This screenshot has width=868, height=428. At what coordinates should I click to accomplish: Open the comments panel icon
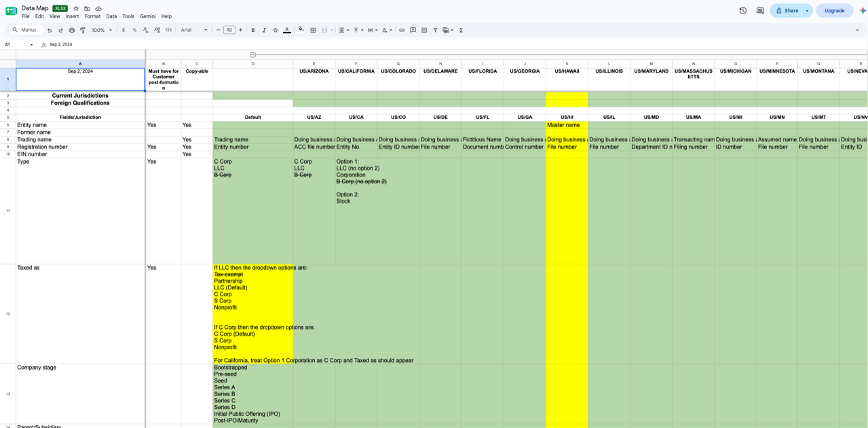[760, 11]
